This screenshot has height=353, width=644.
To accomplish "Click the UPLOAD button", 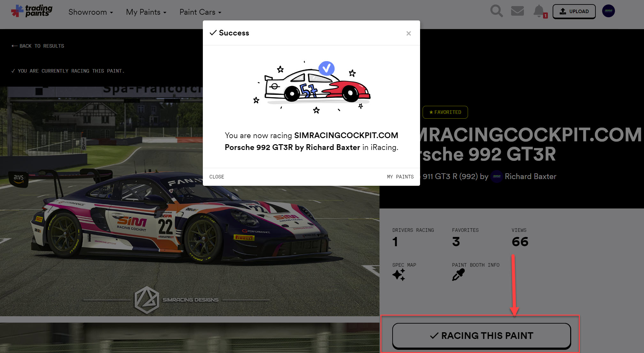I will pos(574,11).
